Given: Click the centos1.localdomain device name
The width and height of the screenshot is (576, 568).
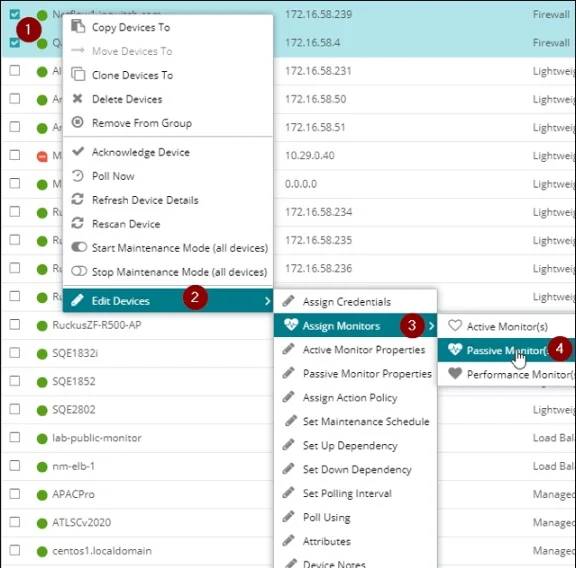Looking at the screenshot, I should 102,550.
